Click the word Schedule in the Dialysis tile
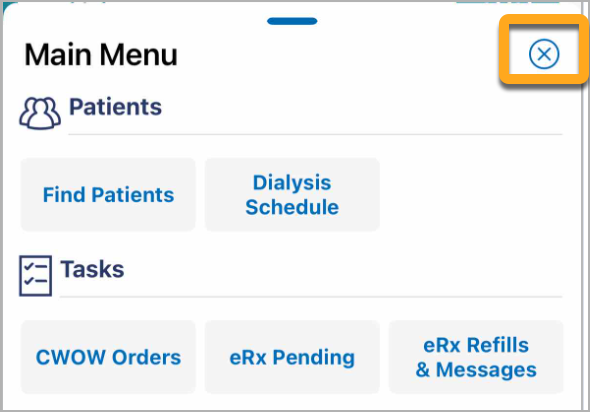590x412 pixels. point(292,207)
